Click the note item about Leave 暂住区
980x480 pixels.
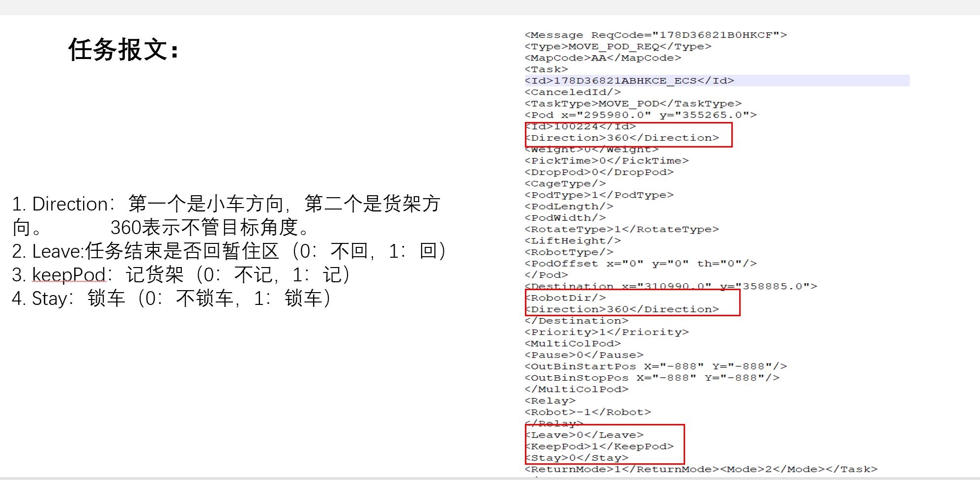(229, 251)
